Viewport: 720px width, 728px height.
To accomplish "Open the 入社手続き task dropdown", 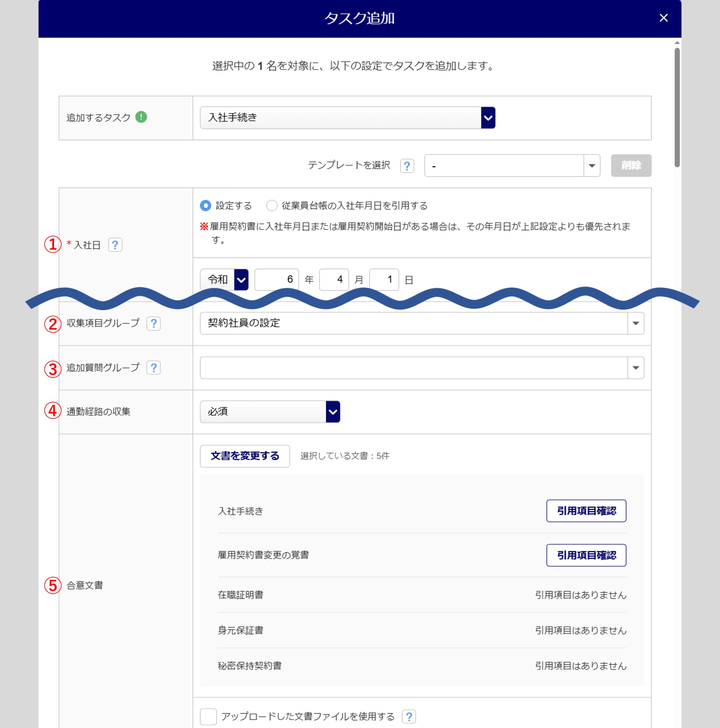I will (x=347, y=117).
